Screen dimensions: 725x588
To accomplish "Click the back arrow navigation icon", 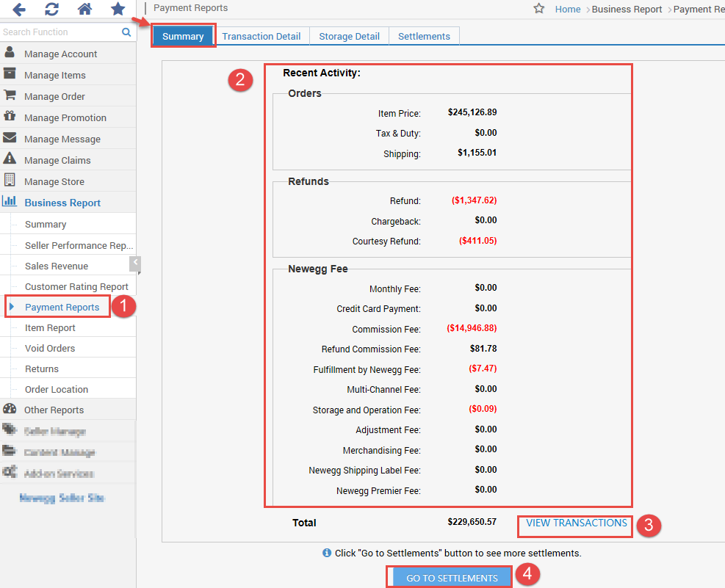I will click(x=18, y=10).
